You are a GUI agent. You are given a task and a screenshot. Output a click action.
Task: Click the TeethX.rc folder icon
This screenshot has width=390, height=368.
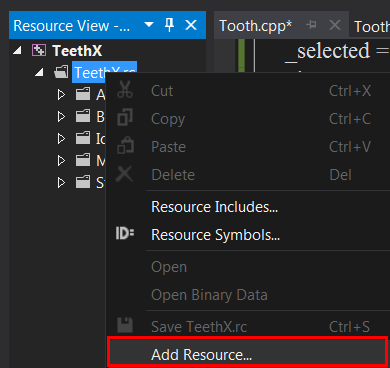(x=61, y=72)
